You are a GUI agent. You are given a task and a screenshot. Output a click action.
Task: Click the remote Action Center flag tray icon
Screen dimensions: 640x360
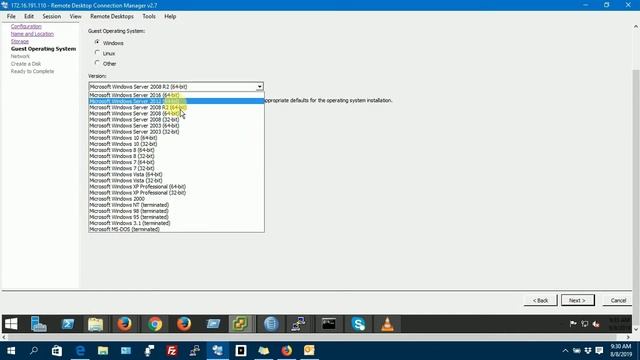[x=573, y=324]
